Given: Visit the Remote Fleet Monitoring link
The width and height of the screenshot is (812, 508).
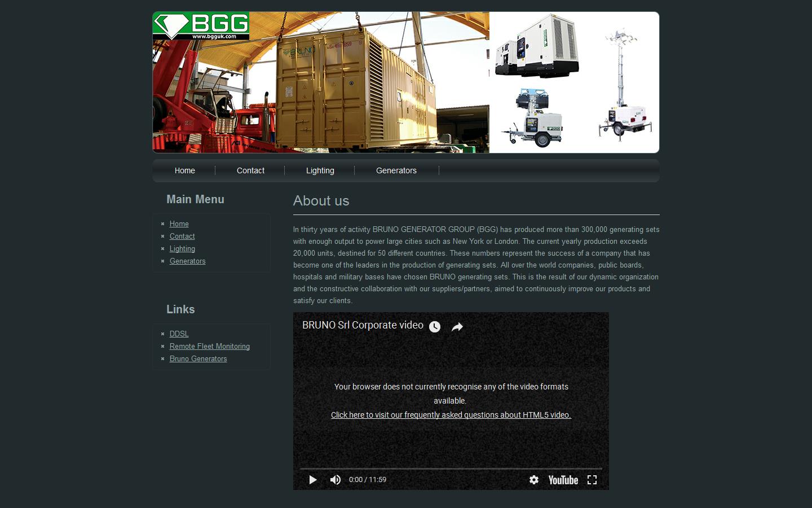Looking at the screenshot, I should [209, 346].
